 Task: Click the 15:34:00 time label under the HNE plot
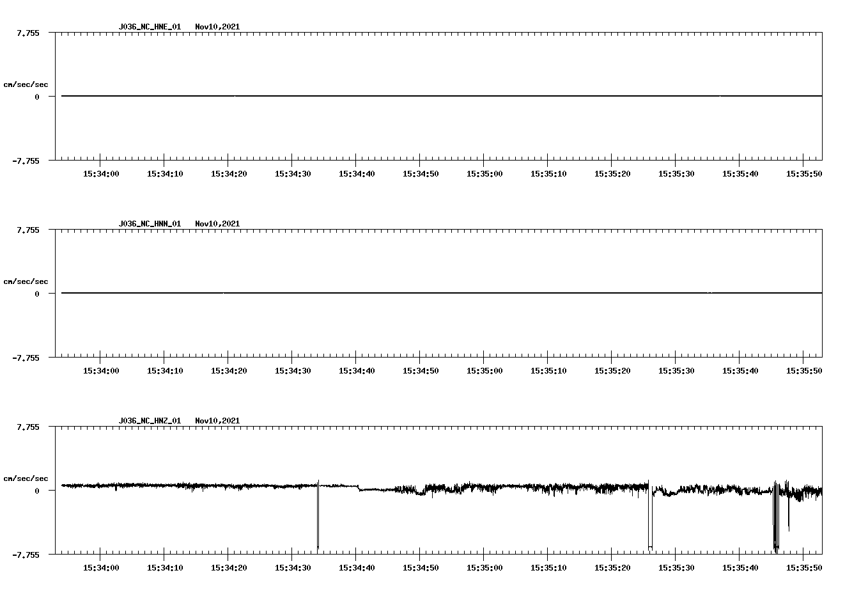[x=101, y=173]
